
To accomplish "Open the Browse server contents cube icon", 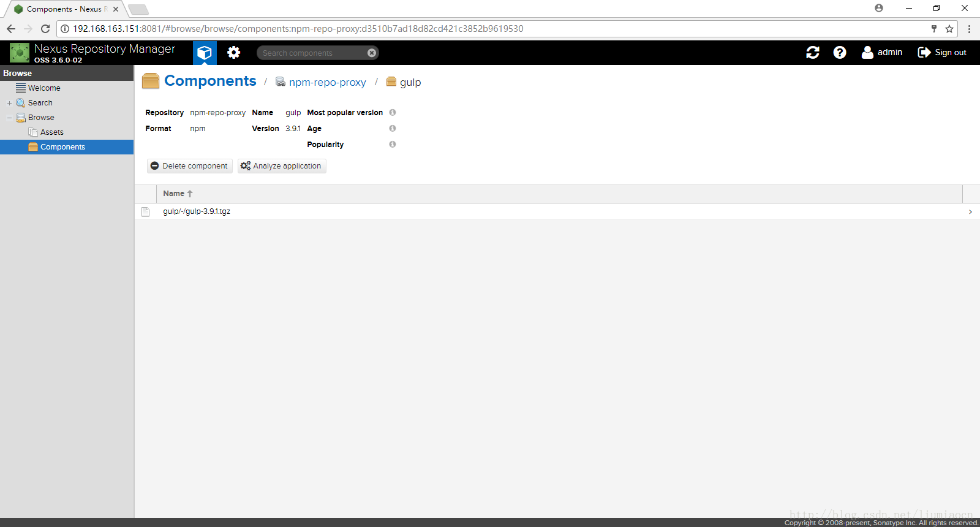I will coord(205,53).
